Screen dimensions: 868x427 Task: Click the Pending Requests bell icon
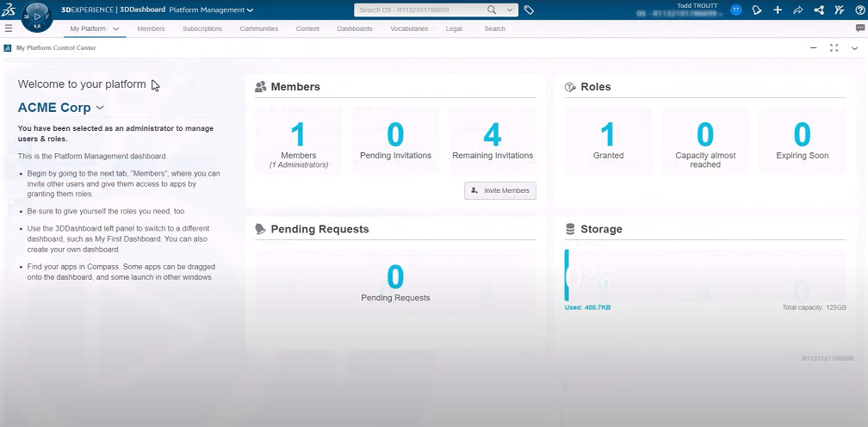[260, 229]
